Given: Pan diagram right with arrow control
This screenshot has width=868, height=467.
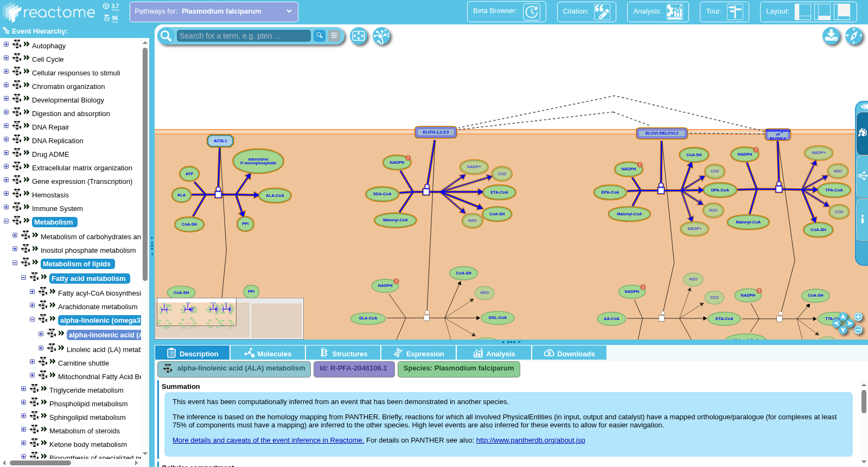Looking at the screenshot, I should (850, 323).
